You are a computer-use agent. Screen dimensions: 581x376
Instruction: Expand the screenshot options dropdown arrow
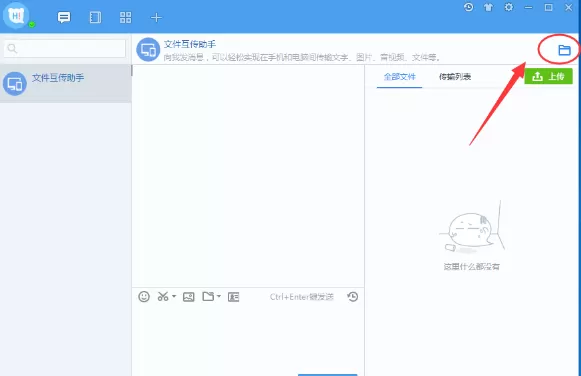click(174, 296)
